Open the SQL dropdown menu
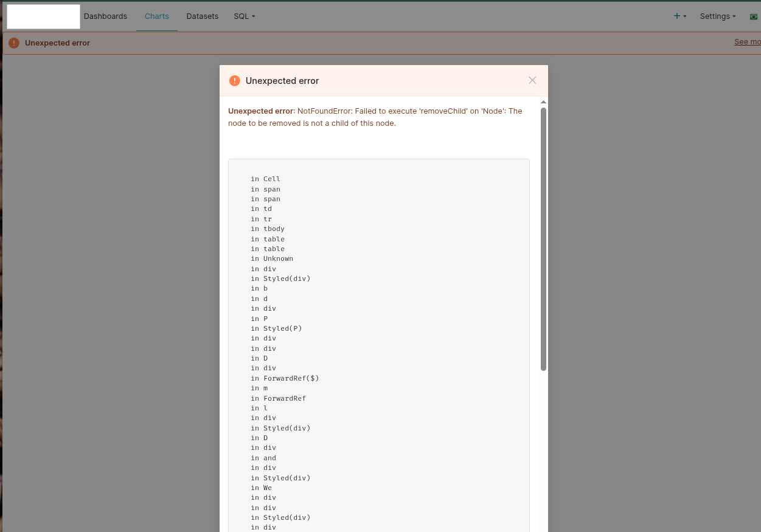Image resolution: width=761 pixels, height=532 pixels. [x=244, y=16]
